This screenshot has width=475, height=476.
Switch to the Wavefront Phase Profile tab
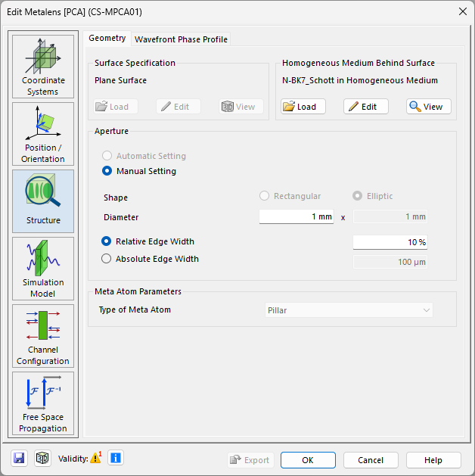pyautogui.click(x=181, y=39)
